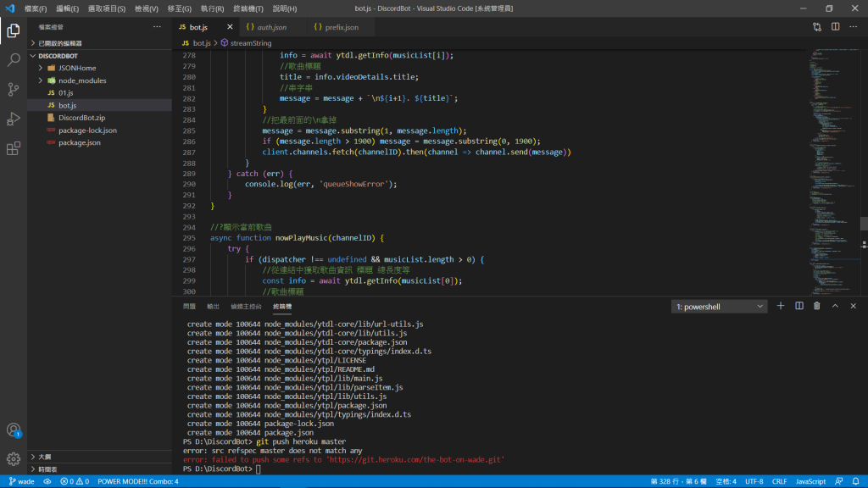Open the powershell terminal selector dropdown
The image size is (868, 488).
[720, 306]
